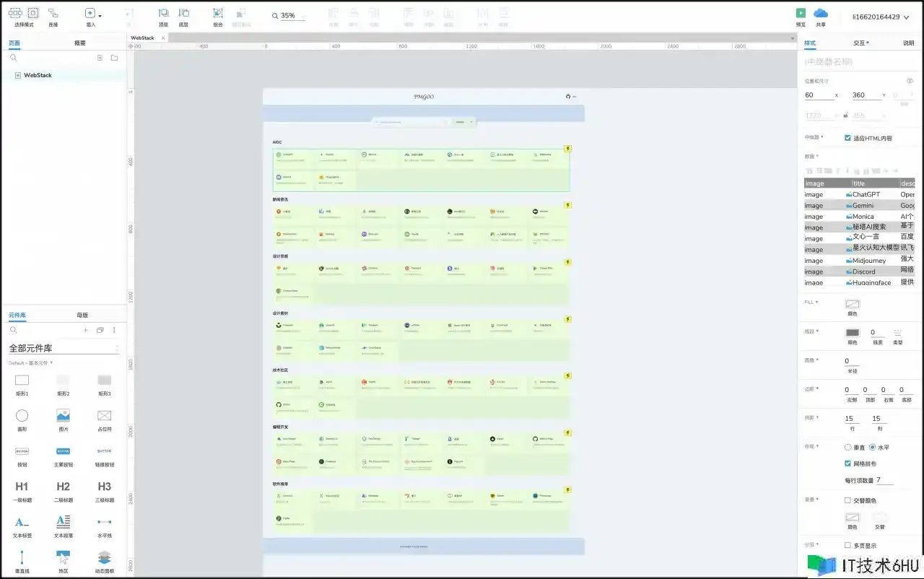This screenshot has width=924, height=579.
Task: Click the 预览 preview play icon
Action: (x=801, y=13)
